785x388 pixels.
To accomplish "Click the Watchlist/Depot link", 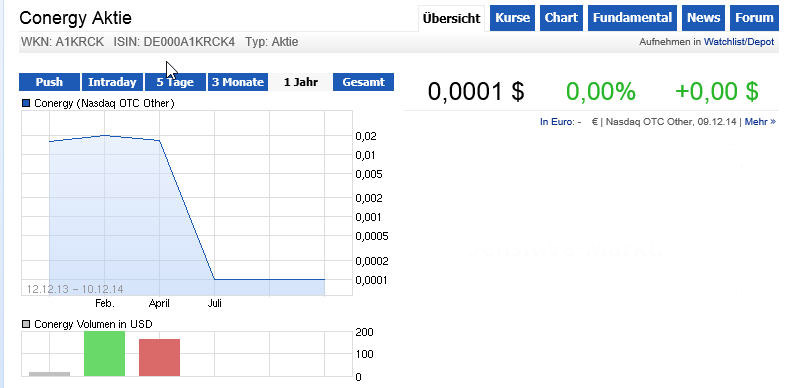I will click(739, 42).
